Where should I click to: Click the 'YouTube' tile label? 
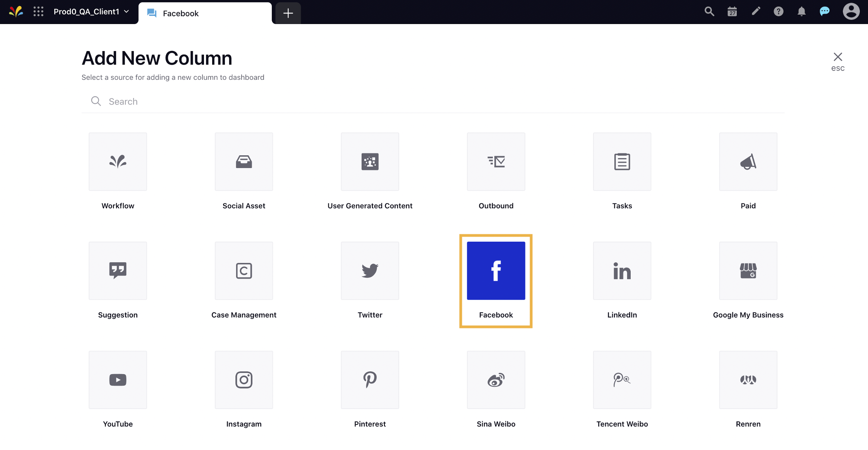click(118, 424)
